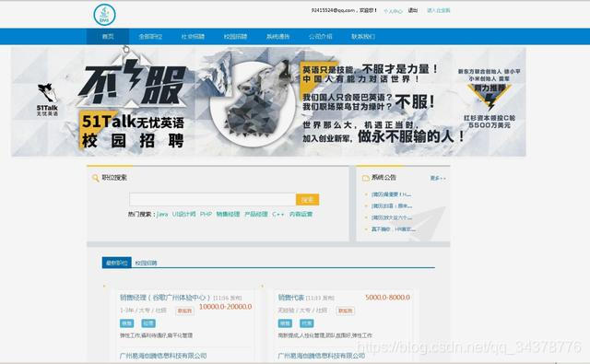Viewport: 590px width, 364px height.
Task: Open the 联系我们 navigation item
Action: (362, 37)
